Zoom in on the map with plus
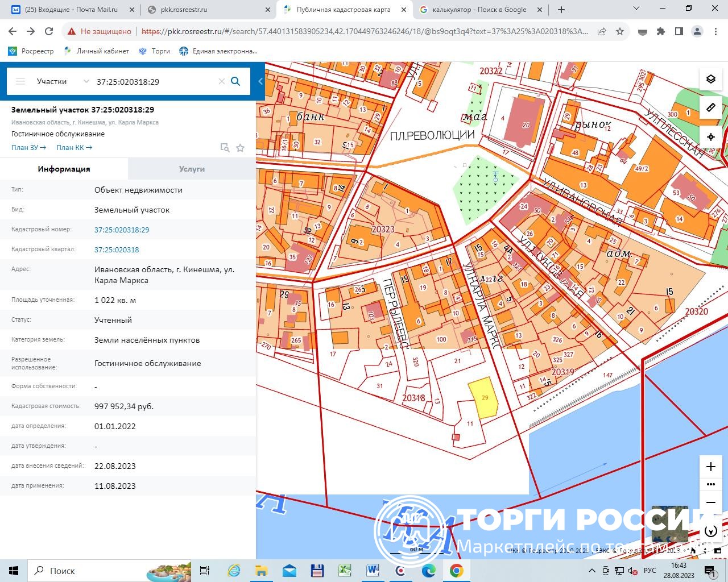Viewport: 728px width, 582px height. [710, 467]
